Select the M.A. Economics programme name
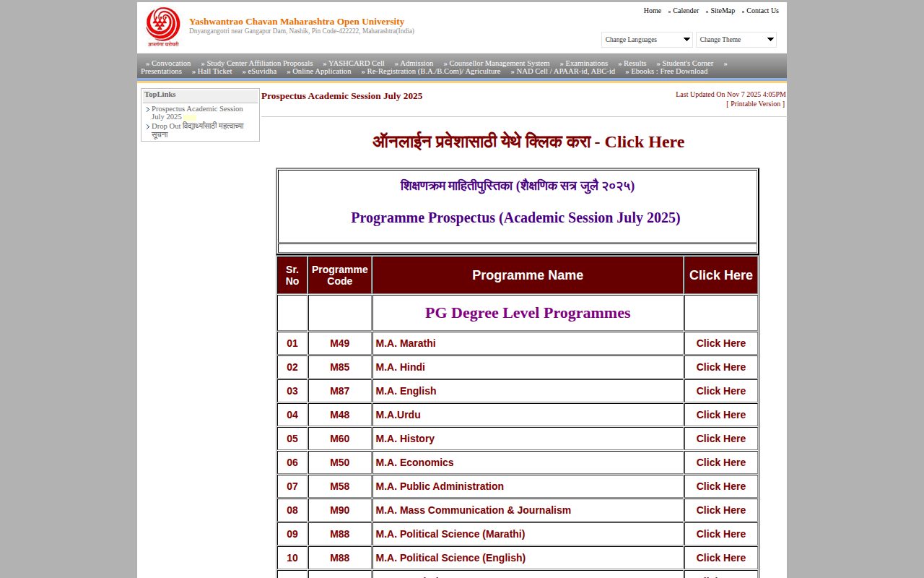 click(x=414, y=462)
